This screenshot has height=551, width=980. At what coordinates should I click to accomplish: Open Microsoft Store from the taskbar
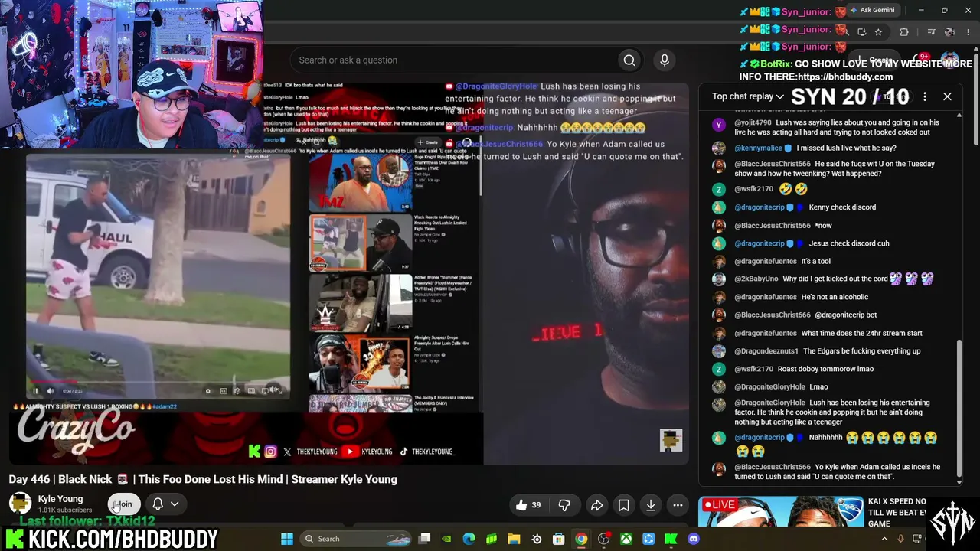(x=559, y=539)
